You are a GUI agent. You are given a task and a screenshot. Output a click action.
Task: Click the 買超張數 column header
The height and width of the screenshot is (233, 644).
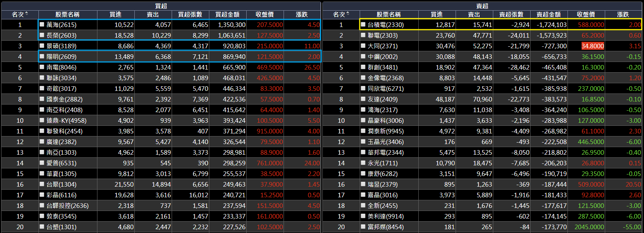(190, 14)
